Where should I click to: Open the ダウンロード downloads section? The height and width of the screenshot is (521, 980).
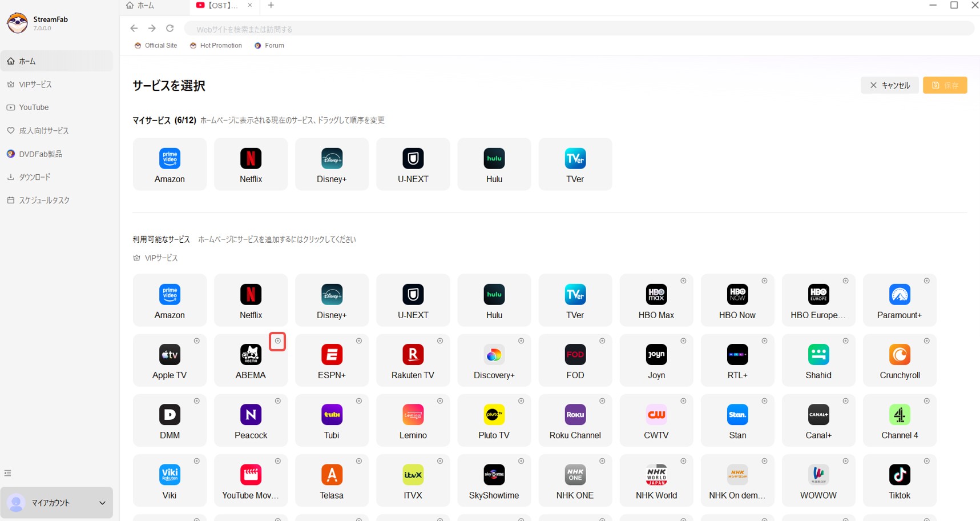(34, 177)
